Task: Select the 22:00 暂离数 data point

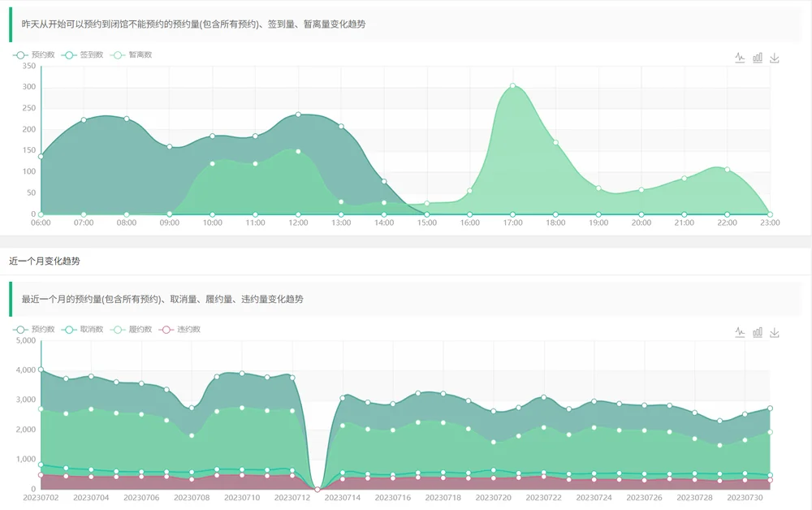Action: 727,170
